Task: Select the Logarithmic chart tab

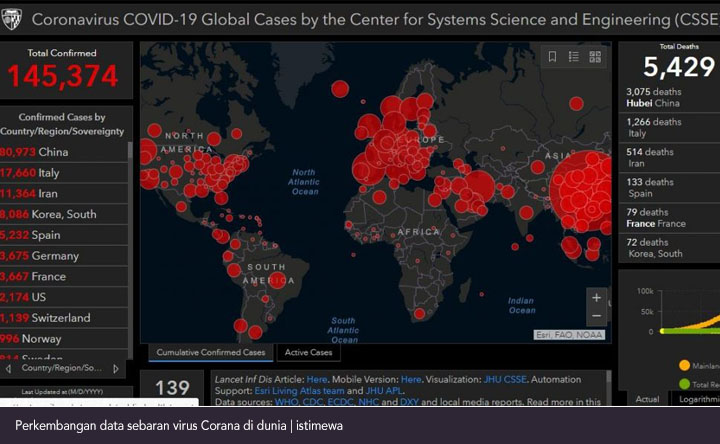Action: point(697,399)
